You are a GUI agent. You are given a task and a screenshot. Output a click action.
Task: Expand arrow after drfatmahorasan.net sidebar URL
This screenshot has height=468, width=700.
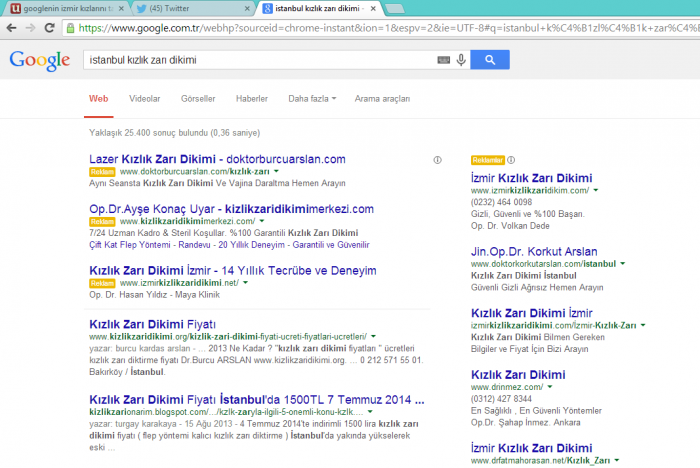617,460
